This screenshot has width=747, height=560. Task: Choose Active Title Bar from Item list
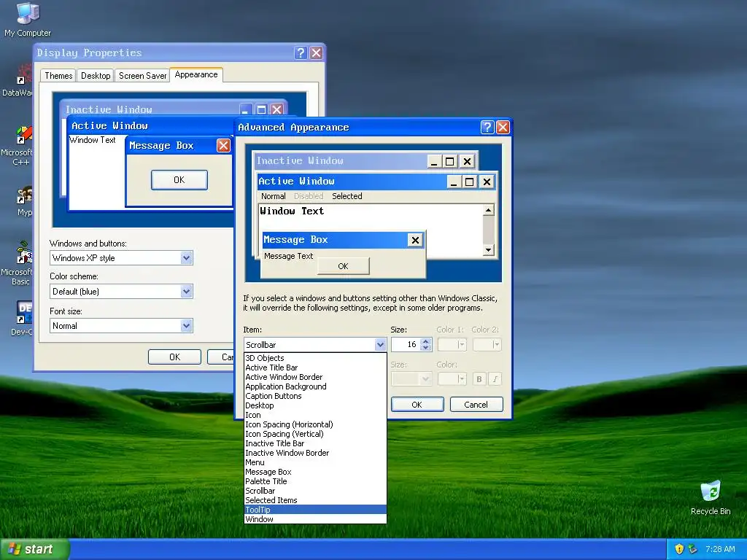click(x=315, y=367)
